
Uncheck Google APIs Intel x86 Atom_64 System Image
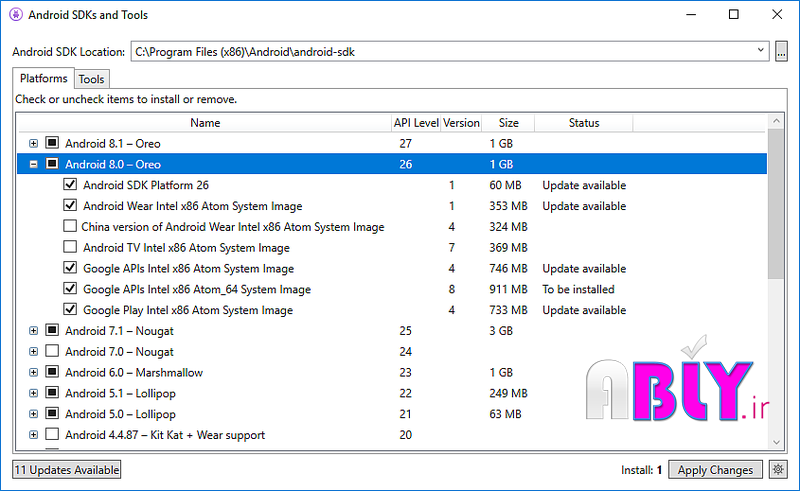(70, 288)
